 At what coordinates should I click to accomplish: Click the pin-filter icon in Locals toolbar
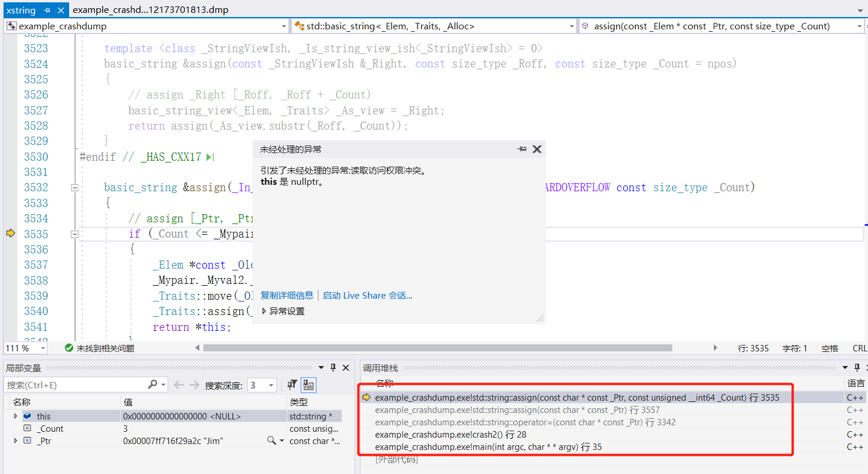tap(292, 385)
